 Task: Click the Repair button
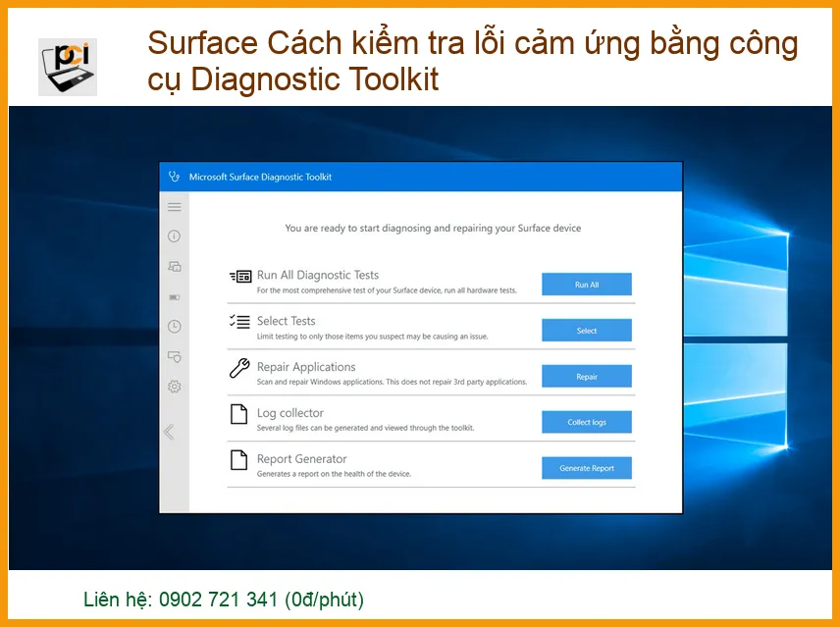coord(587,377)
